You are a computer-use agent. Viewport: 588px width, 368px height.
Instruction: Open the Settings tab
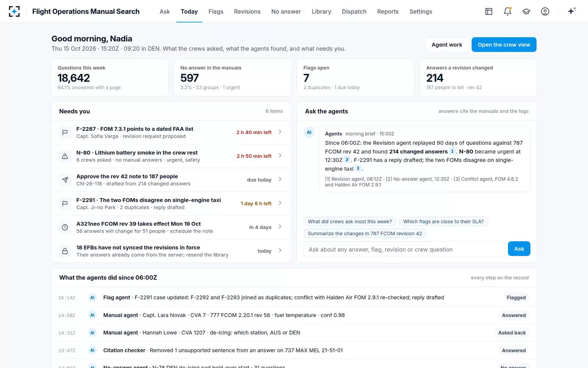pyautogui.click(x=421, y=11)
